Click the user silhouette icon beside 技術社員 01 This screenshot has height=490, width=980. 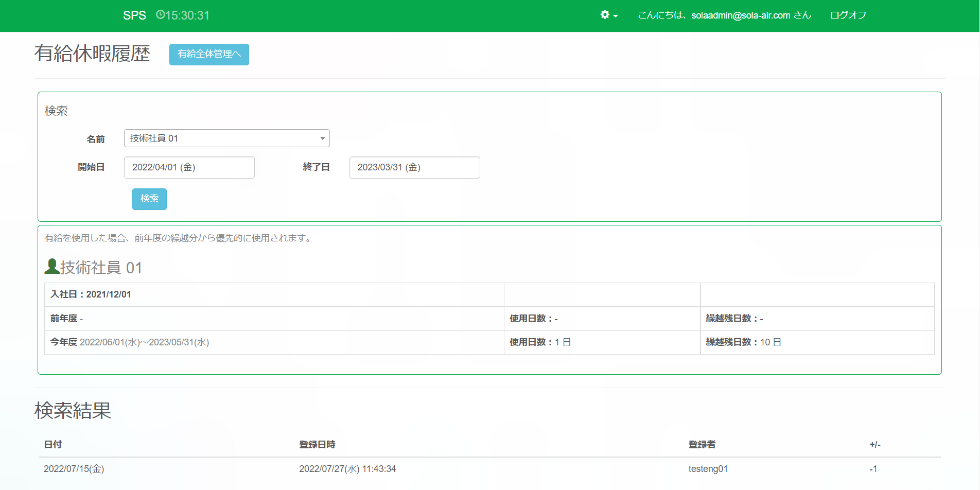click(51, 267)
